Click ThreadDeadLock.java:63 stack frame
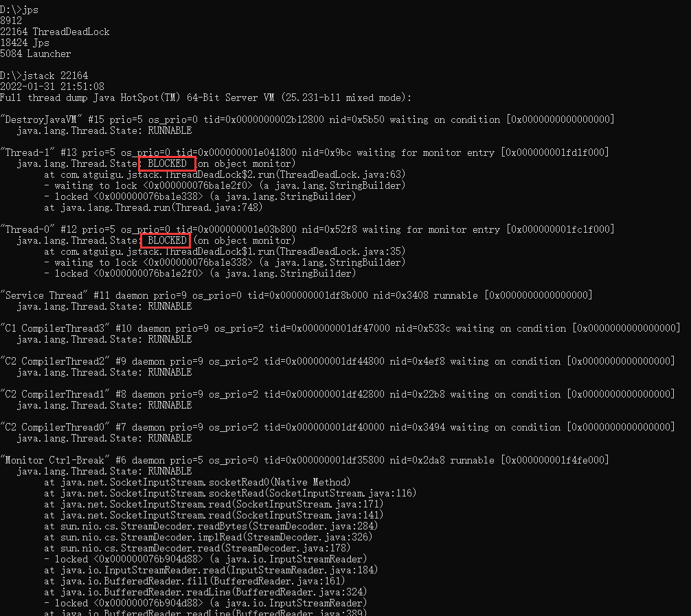The height and width of the screenshot is (616, 691). (x=225, y=174)
